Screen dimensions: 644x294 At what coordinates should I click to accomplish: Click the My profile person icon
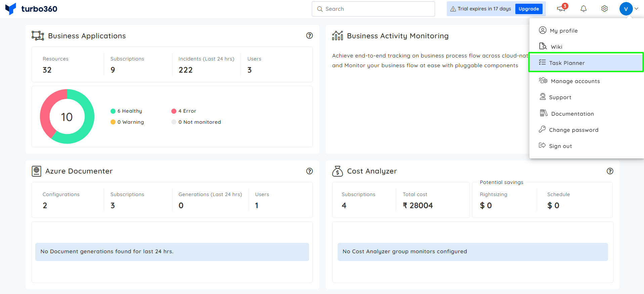pos(543,30)
